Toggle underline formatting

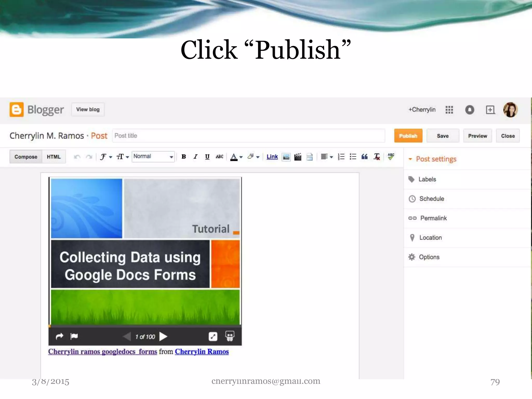pyautogui.click(x=207, y=157)
